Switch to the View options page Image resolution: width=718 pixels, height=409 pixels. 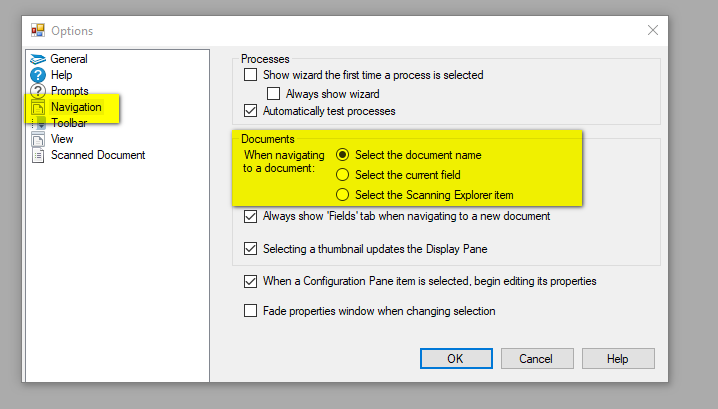(62, 139)
